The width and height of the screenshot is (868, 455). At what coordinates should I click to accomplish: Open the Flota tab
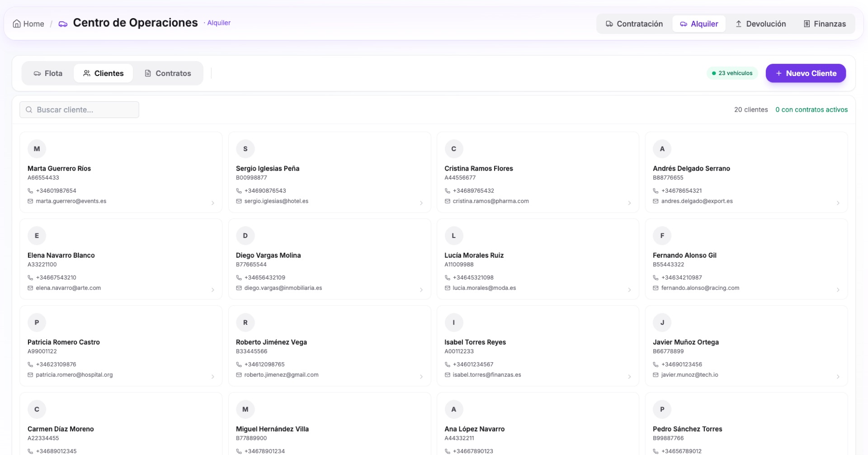(x=48, y=73)
